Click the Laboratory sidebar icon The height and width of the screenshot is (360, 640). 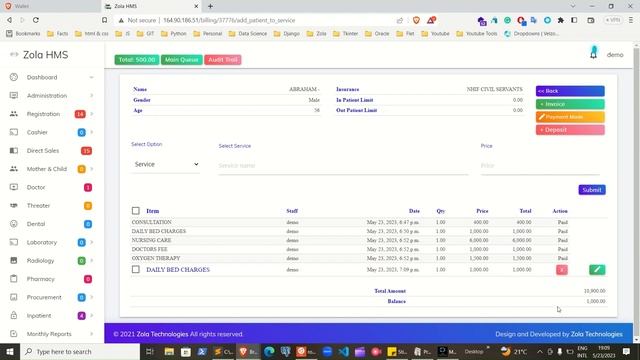[x=14, y=242]
